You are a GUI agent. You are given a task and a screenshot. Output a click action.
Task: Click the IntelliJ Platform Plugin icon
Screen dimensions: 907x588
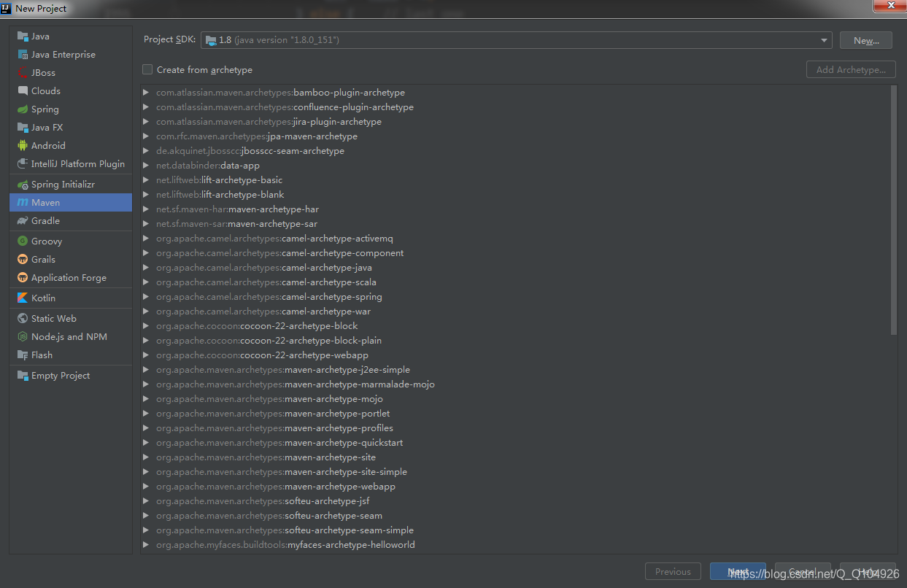pos(23,164)
